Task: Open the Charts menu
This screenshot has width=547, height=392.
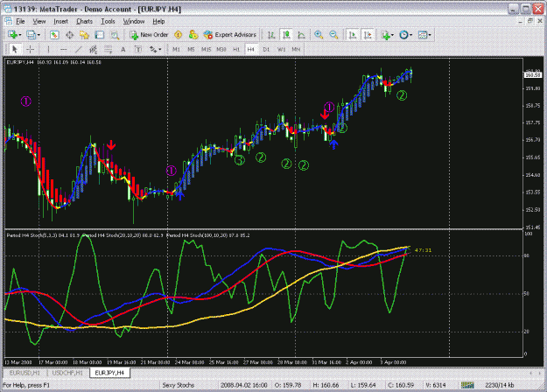Action: [84, 21]
